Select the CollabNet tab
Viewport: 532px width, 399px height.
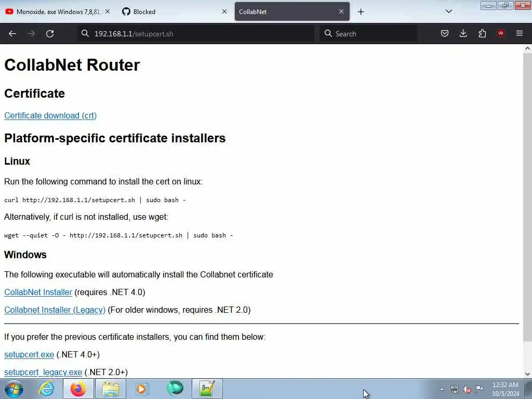[x=292, y=11]
